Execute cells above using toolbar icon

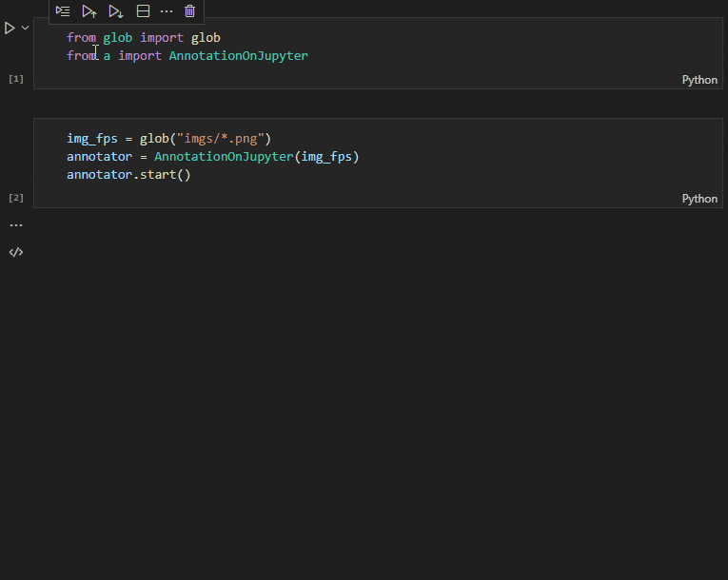(89, 11)
